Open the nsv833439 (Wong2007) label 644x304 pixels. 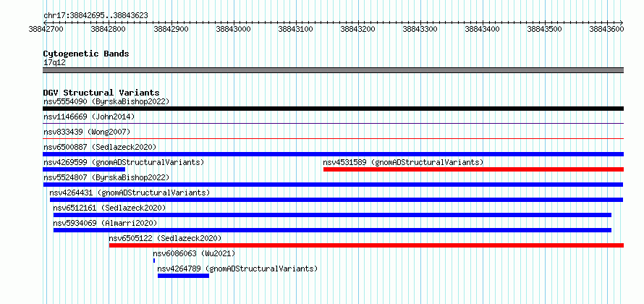pos(87,132)
